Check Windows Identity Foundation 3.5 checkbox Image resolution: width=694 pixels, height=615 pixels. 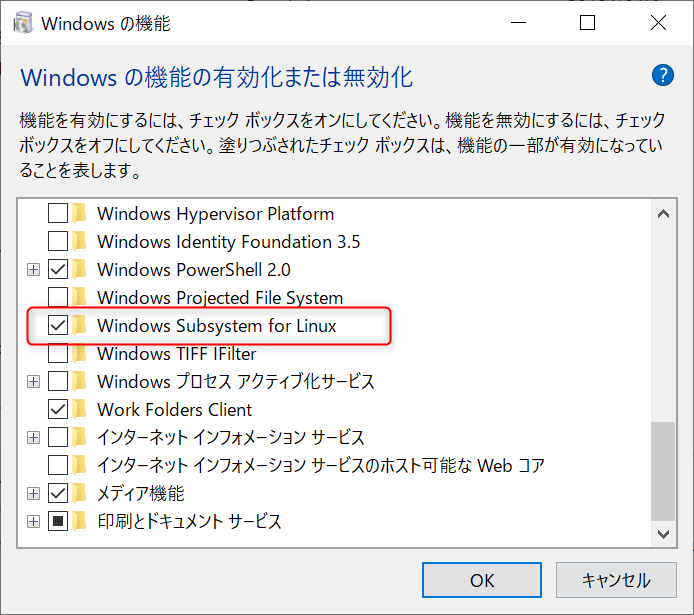[x=58, y=241]
